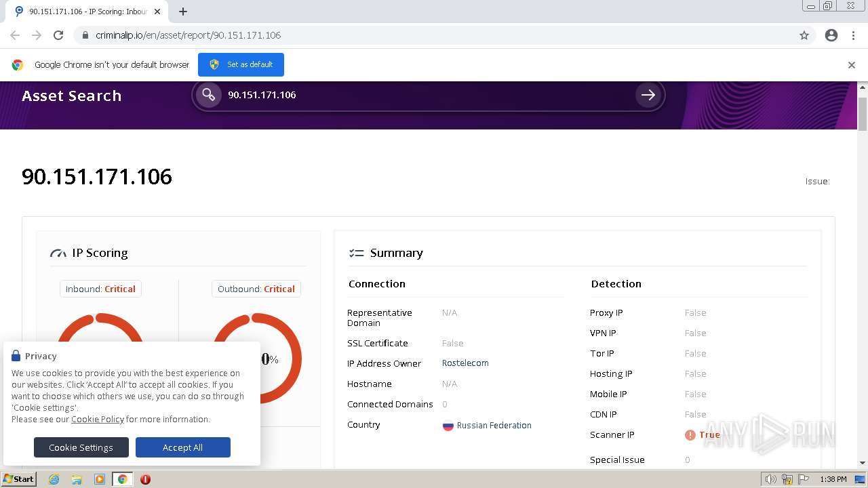Click the SSL Certificate False value

(452, 344)
